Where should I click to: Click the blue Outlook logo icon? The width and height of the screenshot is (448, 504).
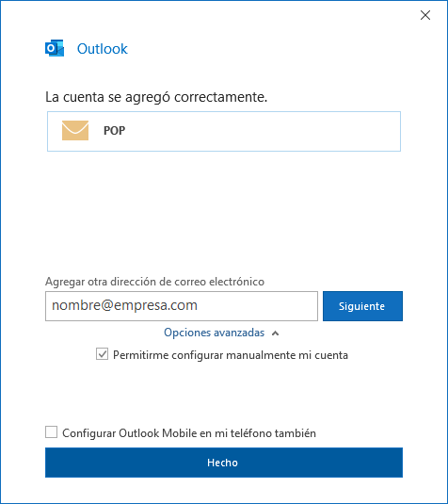pyautogui.click(x=55, y=48)
